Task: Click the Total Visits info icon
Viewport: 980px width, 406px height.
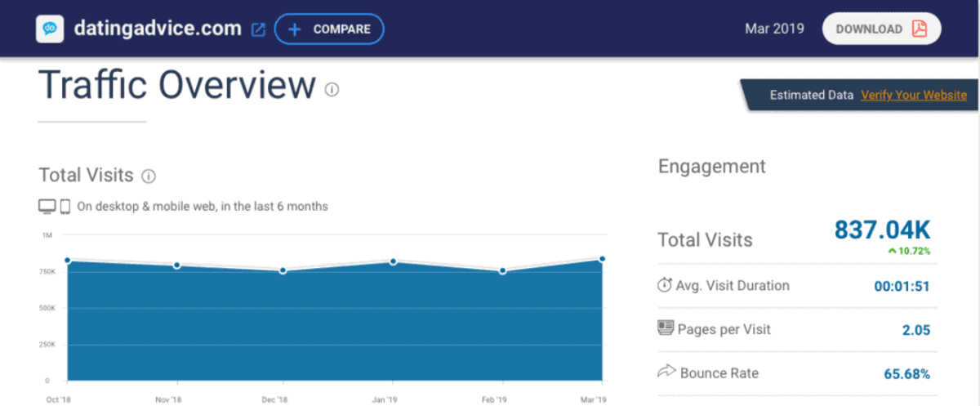Action: click(x=149, y=176)
